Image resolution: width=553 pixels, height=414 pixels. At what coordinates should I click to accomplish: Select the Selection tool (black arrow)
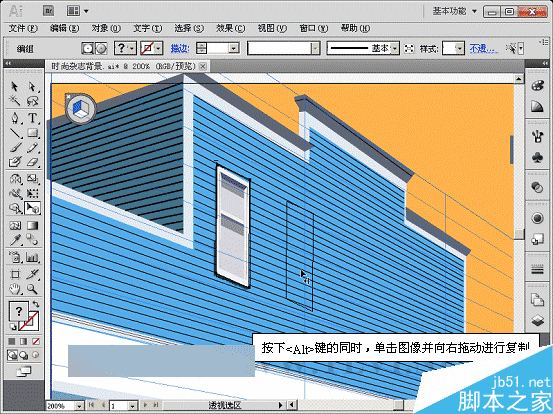14,86
